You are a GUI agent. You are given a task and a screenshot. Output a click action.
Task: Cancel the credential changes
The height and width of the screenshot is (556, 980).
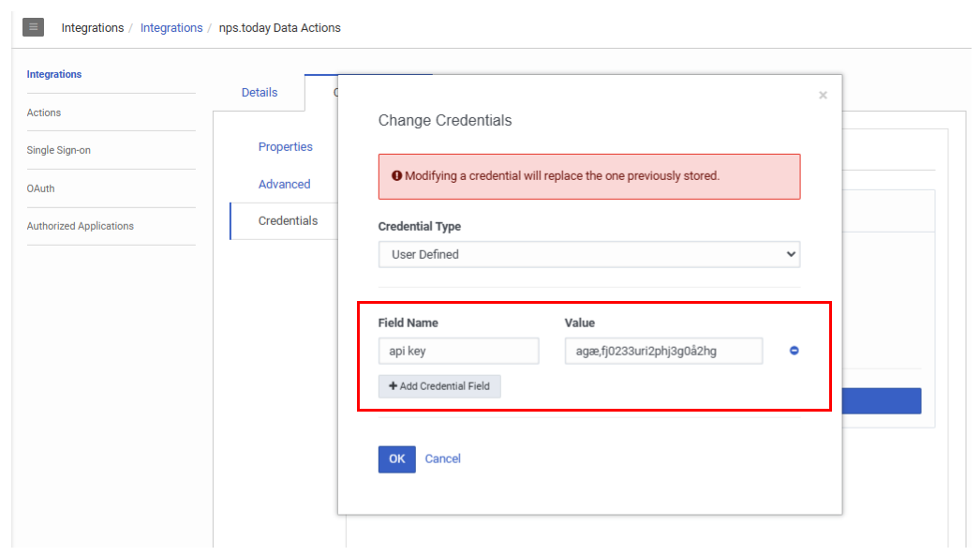[x=442, y=458]
